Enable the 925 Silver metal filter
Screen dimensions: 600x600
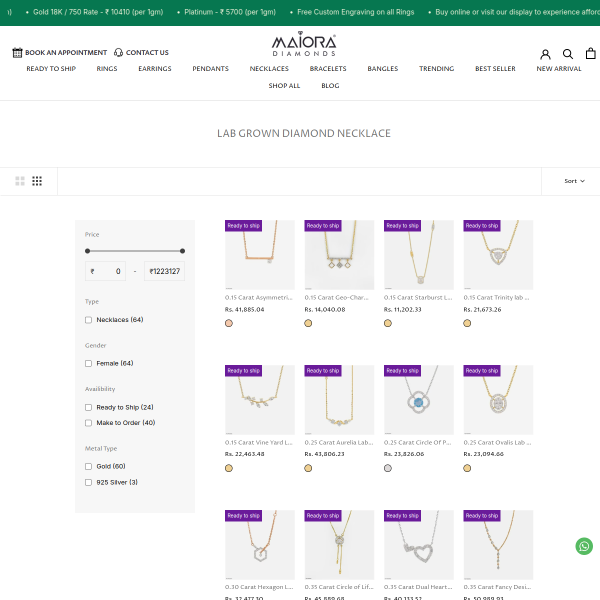pos(89,482)
